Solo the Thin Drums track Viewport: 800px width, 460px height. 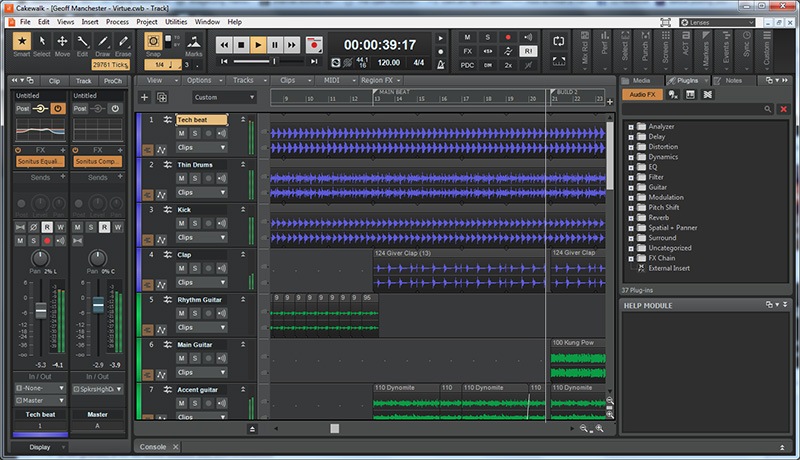pyautogui.click(x=195, y=178)
